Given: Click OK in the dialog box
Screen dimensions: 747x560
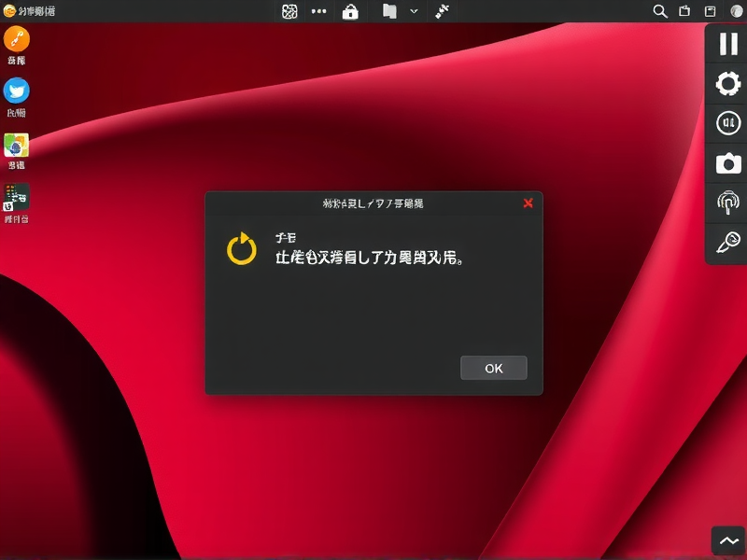Looking at the screenshot, I should click(494, 368).
